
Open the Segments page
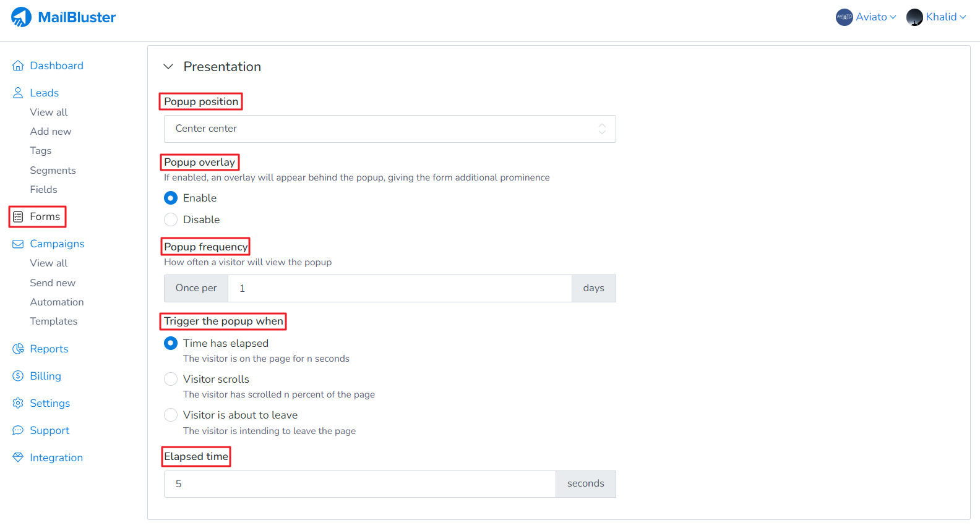[53, 170]
